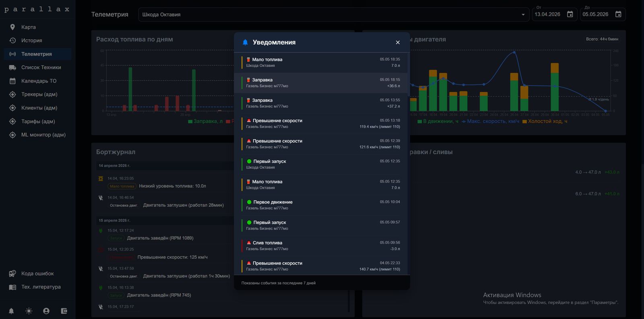Screen dimensions: 644x319
Task: Open the Календарь ТО menu item
Action: coord(38,81)
